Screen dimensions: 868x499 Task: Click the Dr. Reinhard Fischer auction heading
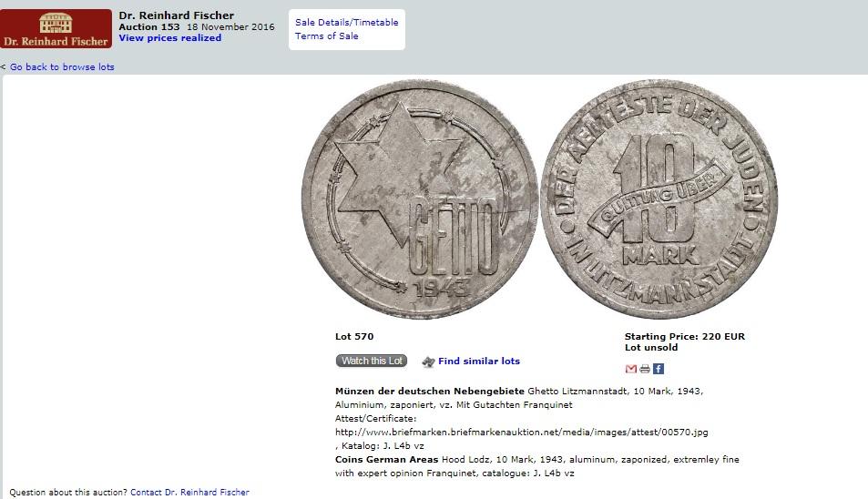(x=176, y=15)
